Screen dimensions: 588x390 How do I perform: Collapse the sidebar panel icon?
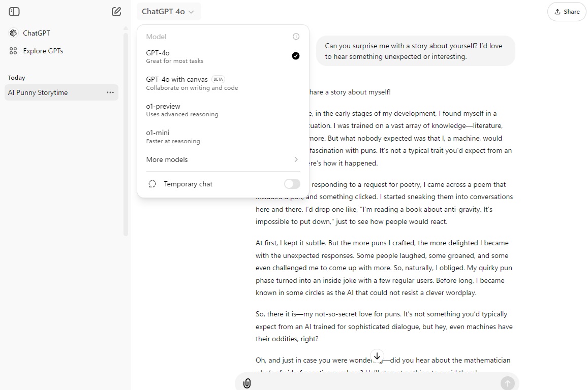14,12
